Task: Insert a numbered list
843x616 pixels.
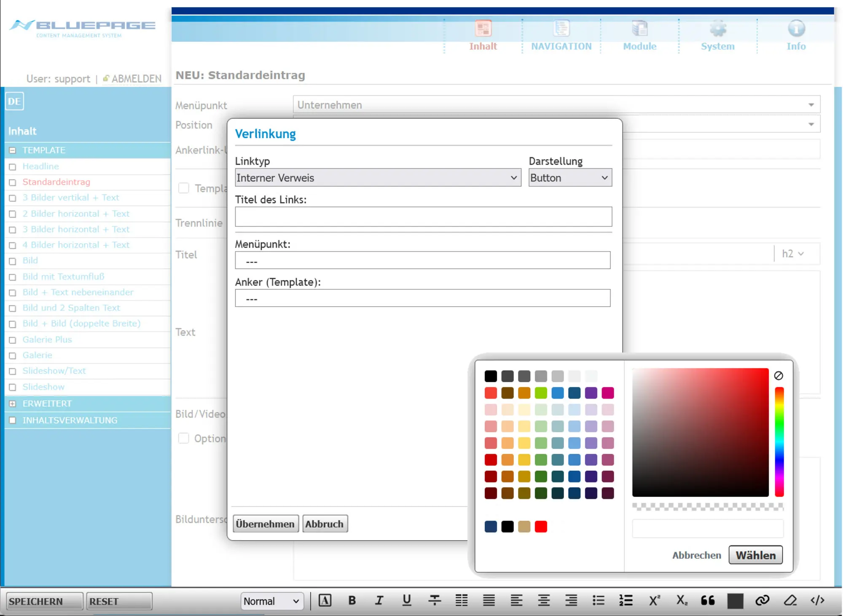Action: [626, 600]
